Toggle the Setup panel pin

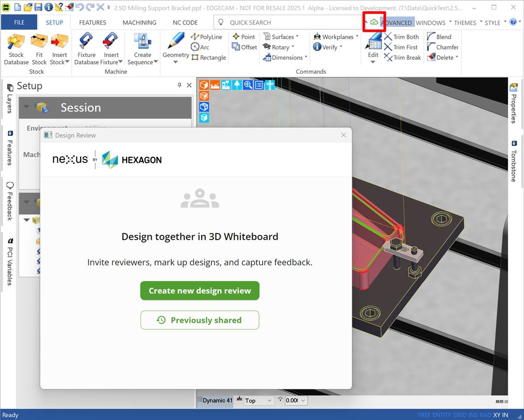[180, 85]
